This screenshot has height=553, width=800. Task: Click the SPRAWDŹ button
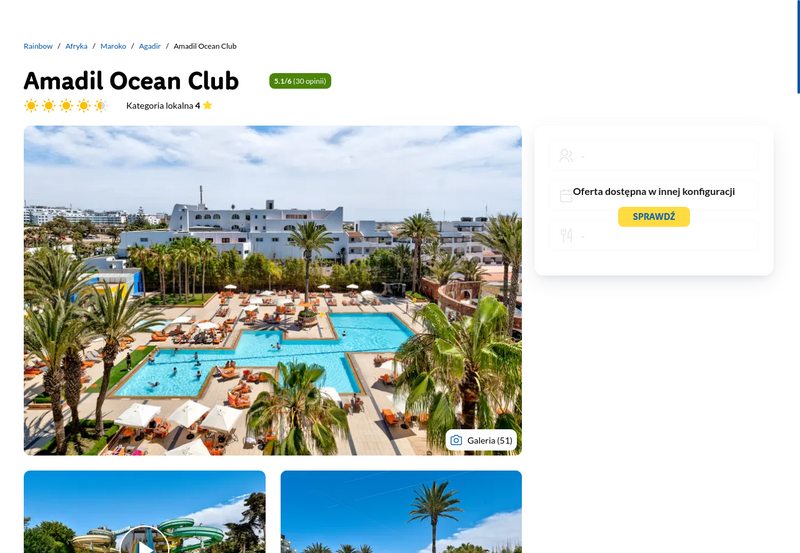pos(654,217)
